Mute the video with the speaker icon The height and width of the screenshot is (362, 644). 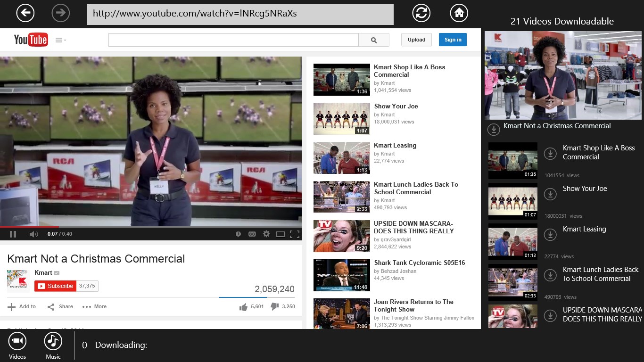(x=33, y=234)
